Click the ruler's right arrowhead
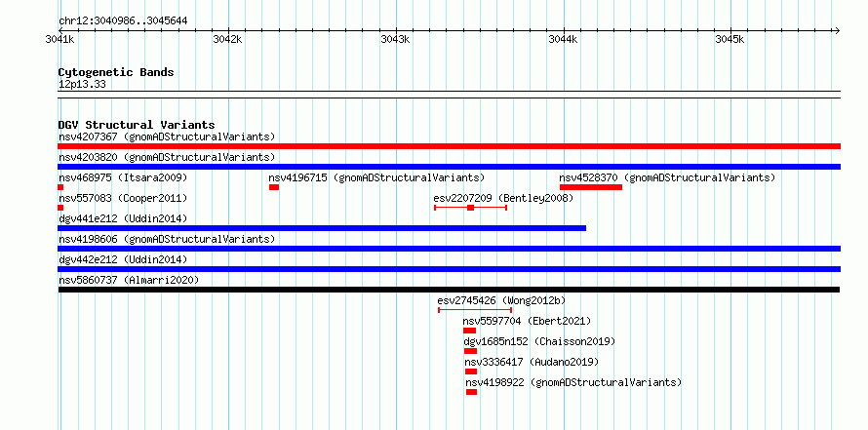Screen dimensions: 868x430 pyautogui.click(x=837, y=30)
